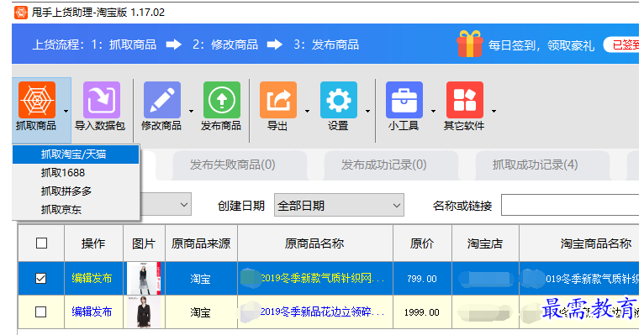Click the 原价 column header

[x=422, y=243]
